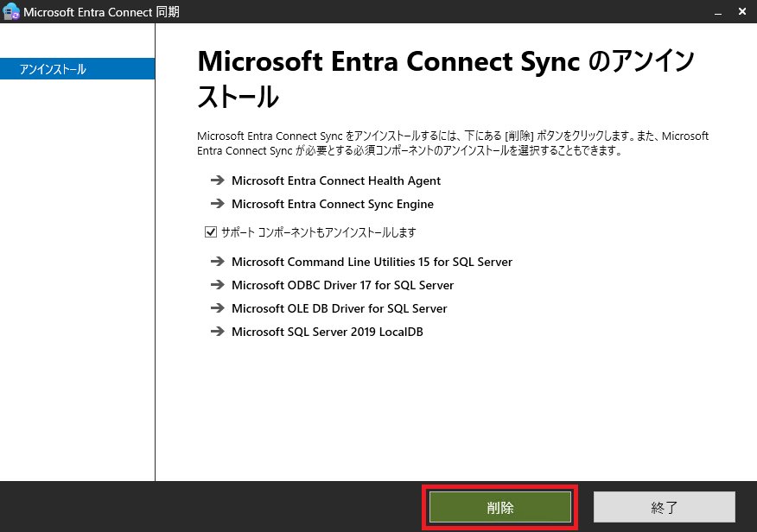The image size is (757, 532).
Task: Click the arrow beside Microsoft Entra Connect Health Agent
Action: 218,180
